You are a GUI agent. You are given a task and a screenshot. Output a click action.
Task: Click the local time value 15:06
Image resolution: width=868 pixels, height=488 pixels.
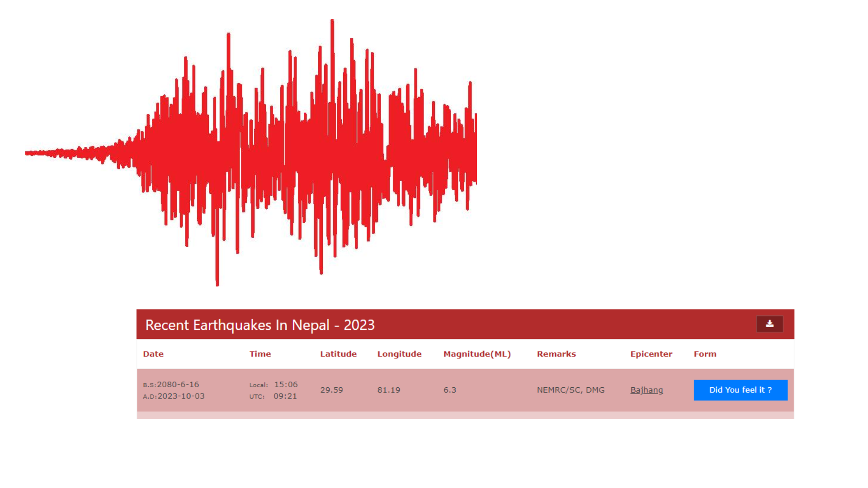pyautogui.click(x=286, y=385)
